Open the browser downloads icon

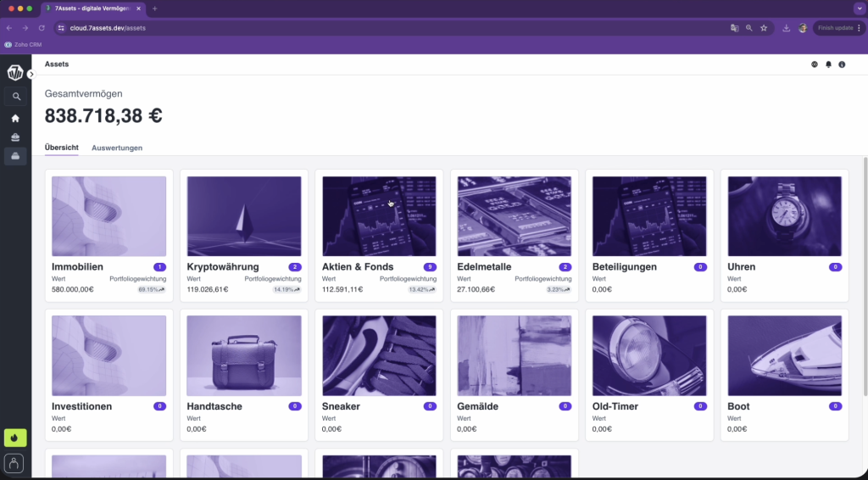tap(786, 28)
